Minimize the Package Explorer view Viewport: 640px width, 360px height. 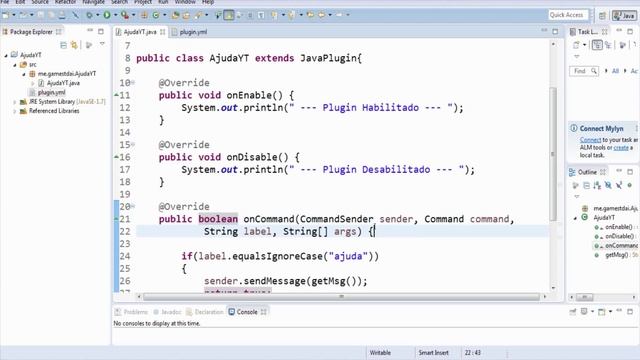[90, 31]
